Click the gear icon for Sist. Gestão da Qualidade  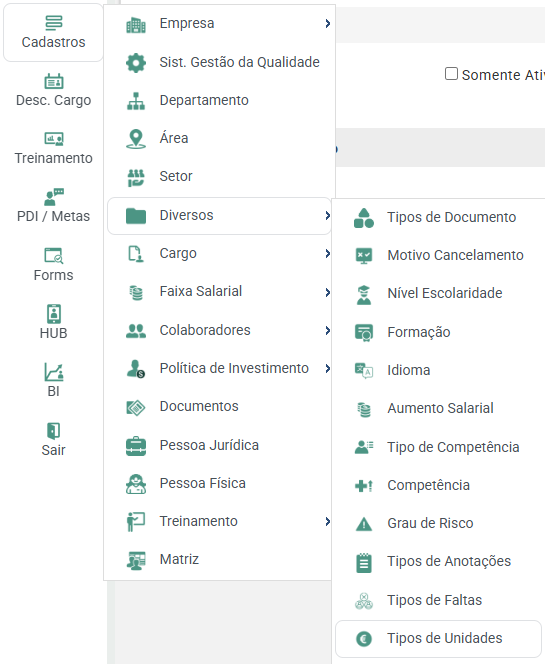pos(136,63)
